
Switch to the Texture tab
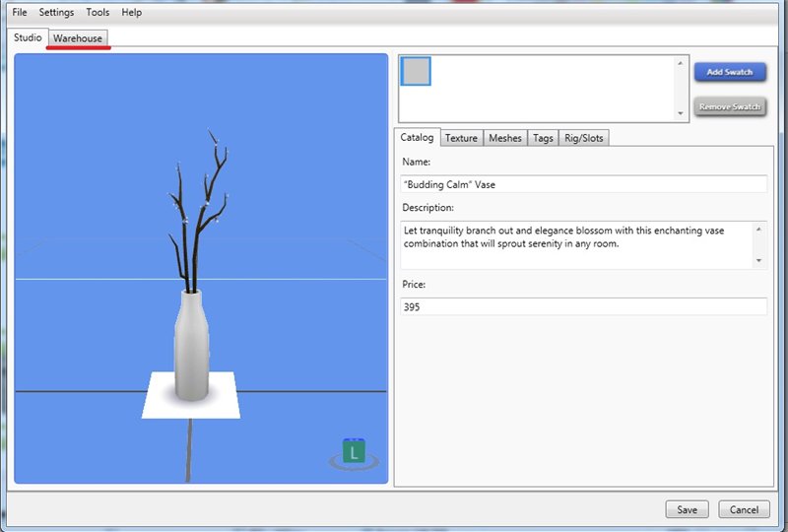461,138
